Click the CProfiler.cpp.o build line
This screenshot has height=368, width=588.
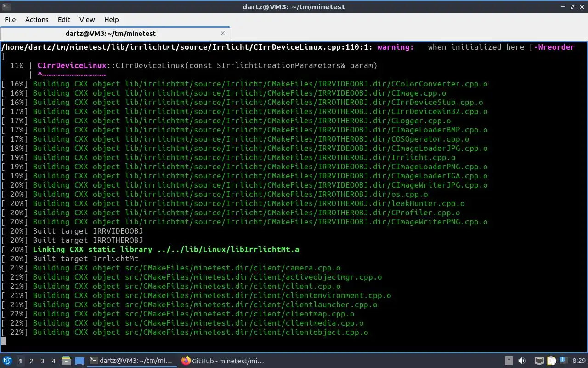231,213
